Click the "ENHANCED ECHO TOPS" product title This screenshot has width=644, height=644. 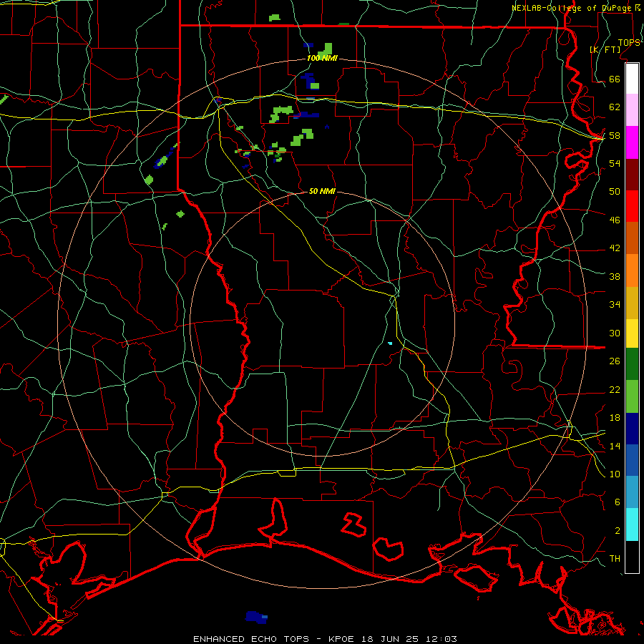pos(251,639)
